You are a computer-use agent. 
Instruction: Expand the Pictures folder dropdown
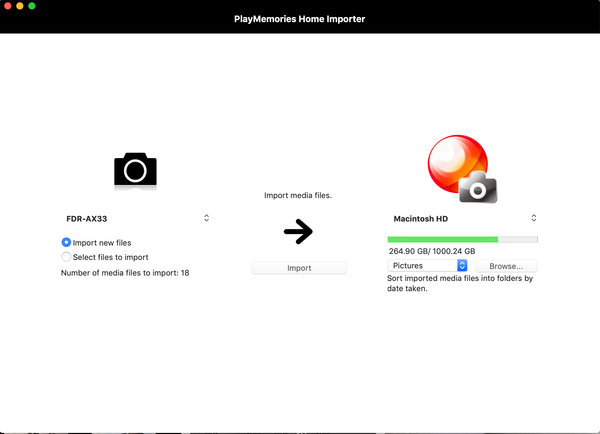click(427, 266)
